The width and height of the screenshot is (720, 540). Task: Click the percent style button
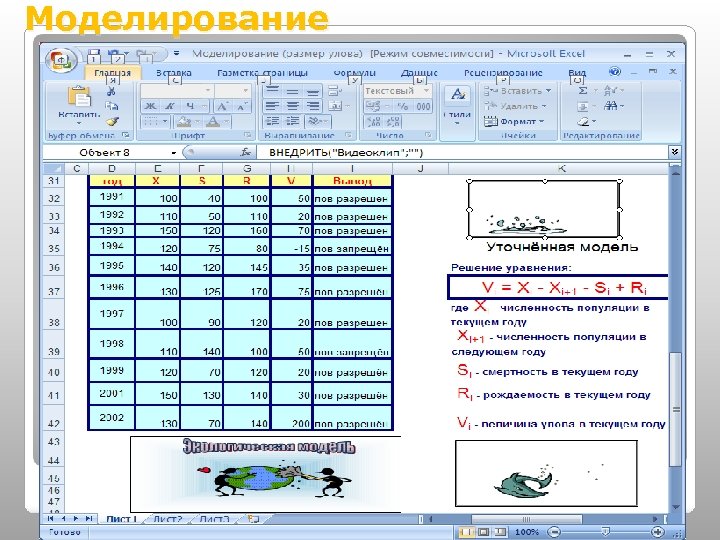tap(403, 107)
